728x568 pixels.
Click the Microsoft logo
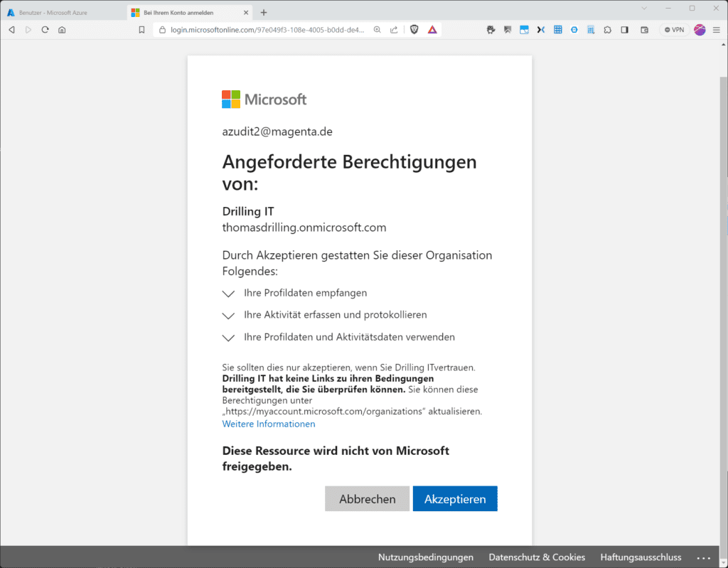coord(264,100)
